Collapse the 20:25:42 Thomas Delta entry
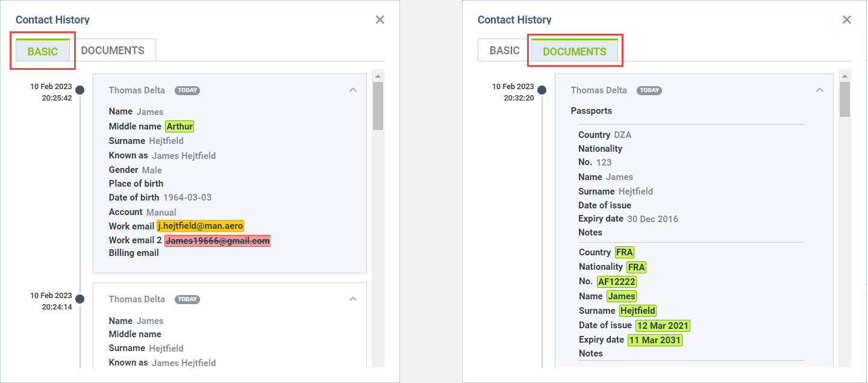This screenshot has height=383, width=868. pyautogui.click(x=353, y=90)
